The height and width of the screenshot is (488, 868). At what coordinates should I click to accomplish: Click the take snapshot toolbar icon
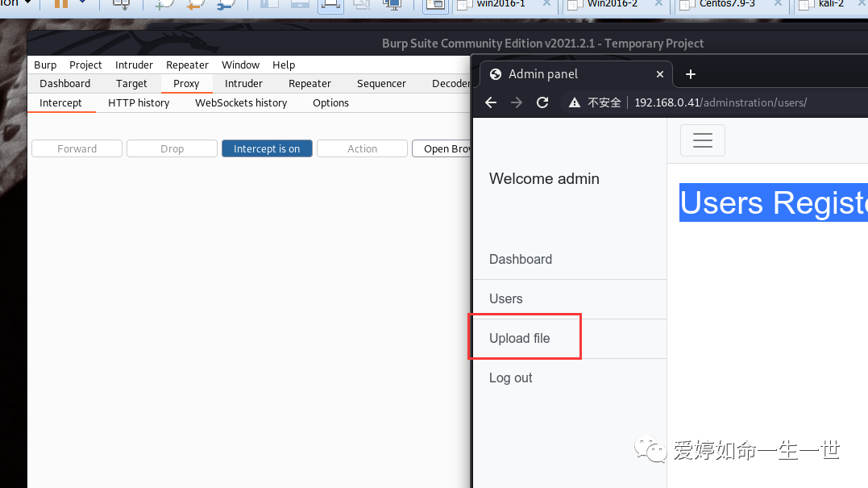164,4
